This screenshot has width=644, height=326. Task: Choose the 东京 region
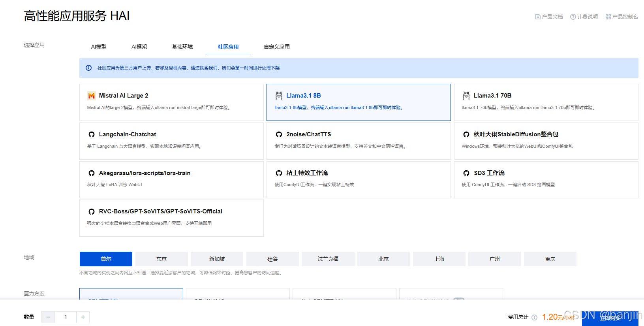tap(161, 259)
